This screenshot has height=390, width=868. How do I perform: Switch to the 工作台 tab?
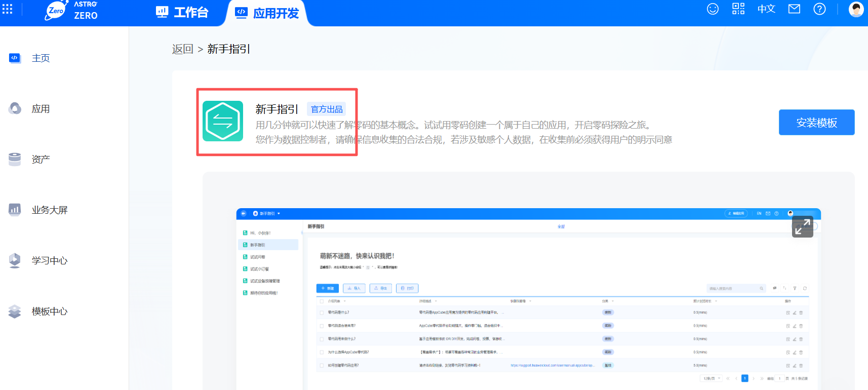(182, 13)
